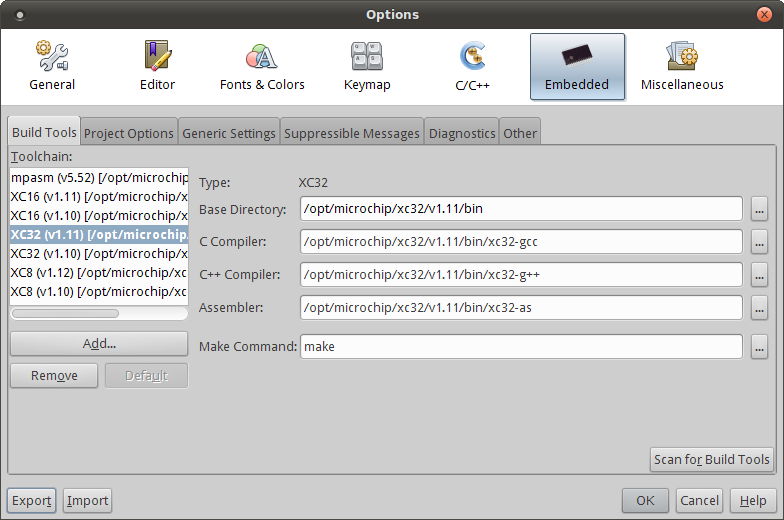Click the Assembler path field

521,308
